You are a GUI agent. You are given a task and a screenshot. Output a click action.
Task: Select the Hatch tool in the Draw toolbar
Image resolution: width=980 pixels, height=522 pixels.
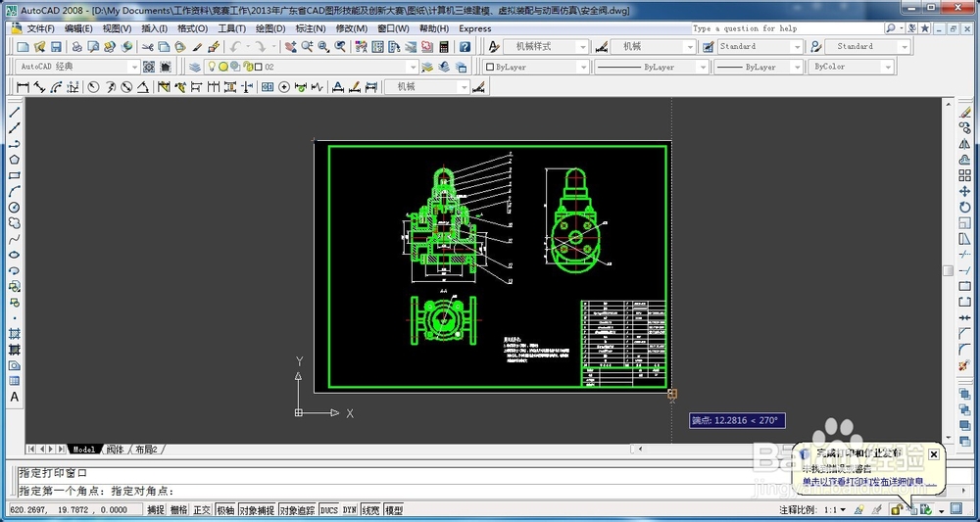pos(14,333)
